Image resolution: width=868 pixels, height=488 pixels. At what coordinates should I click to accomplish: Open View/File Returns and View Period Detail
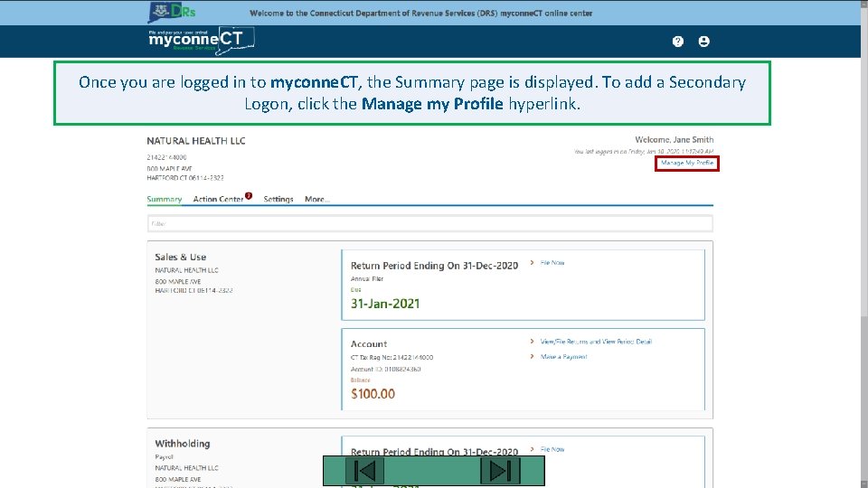click(x=596, y=342)
